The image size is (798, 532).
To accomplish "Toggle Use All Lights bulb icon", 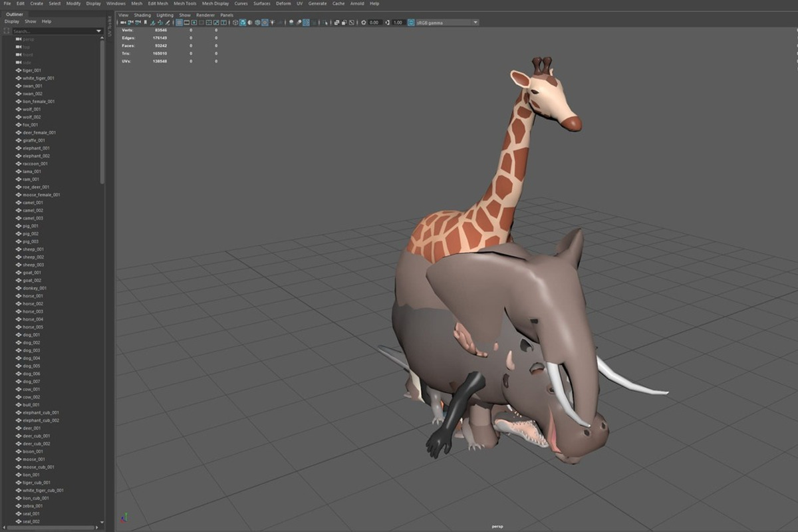I will click(272, 23).
